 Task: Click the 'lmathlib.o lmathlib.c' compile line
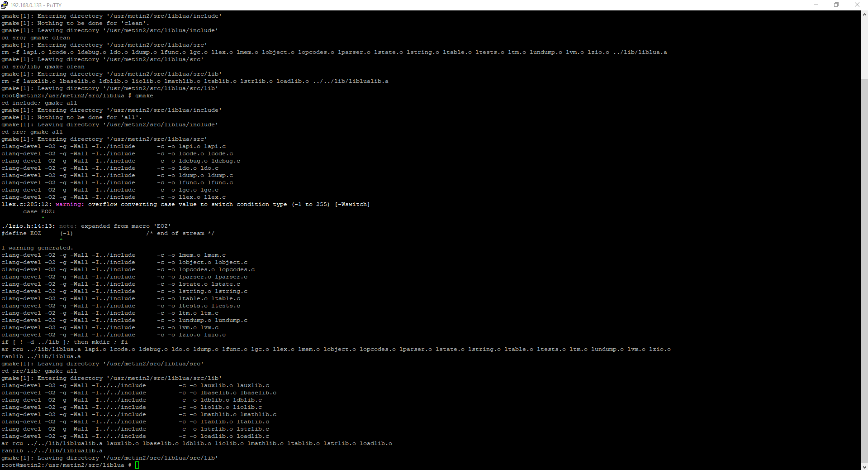tap(139, 414)
